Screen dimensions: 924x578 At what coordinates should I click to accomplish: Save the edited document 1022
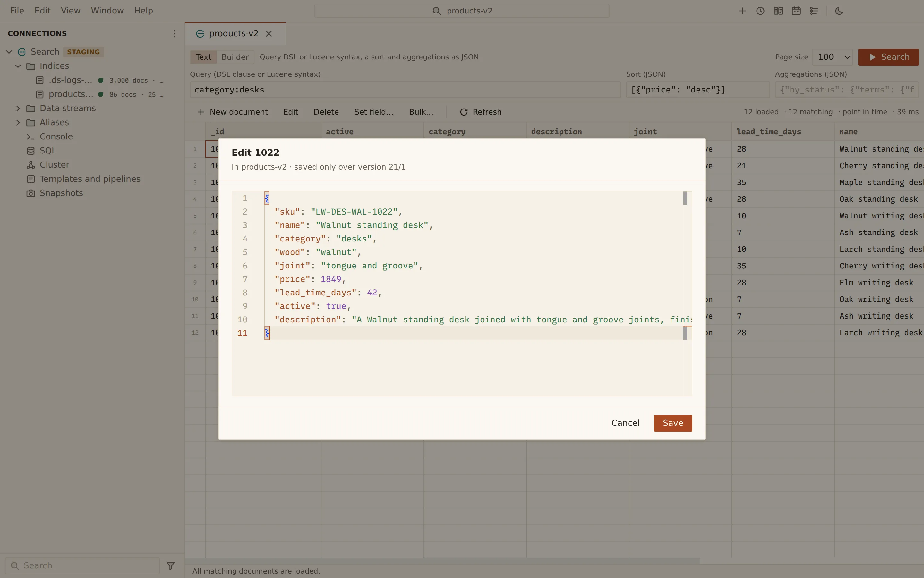673,423
